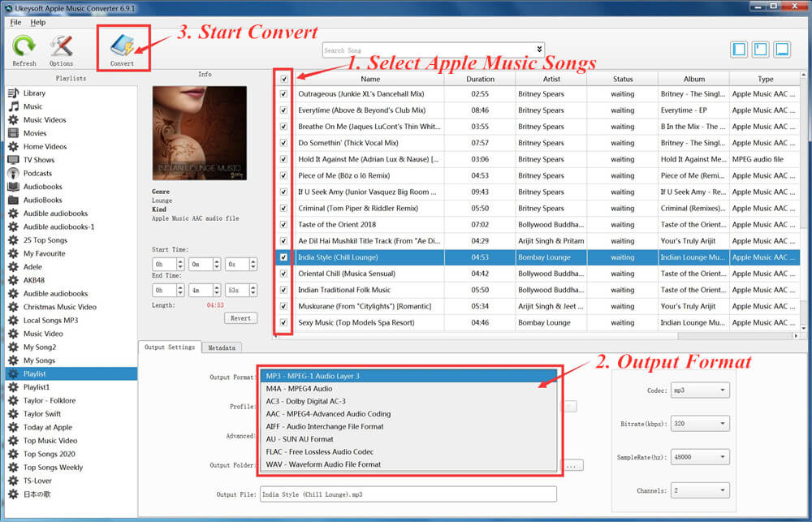Click the Revert button
The image size is (812, 522).
241,318
